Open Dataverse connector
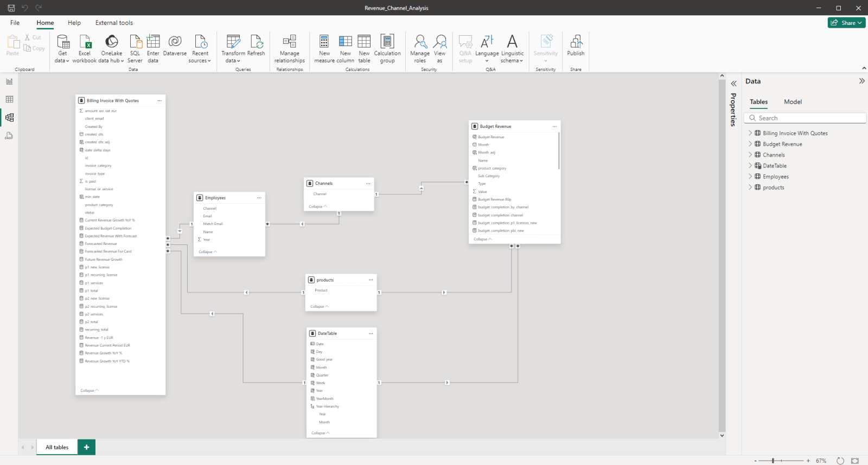Viewport: 868px width, 465px height. tap(175, 46)
